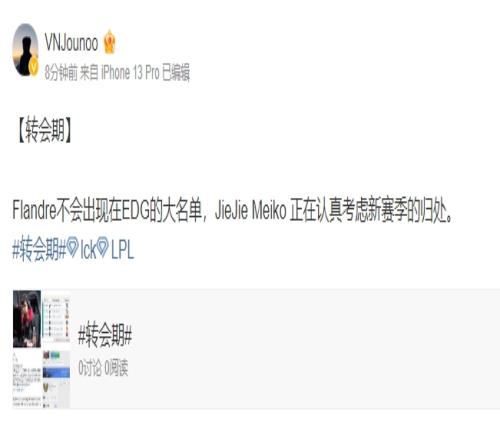
Task: Open the player photo thumbnail in topic card
Action: (27, 319)
